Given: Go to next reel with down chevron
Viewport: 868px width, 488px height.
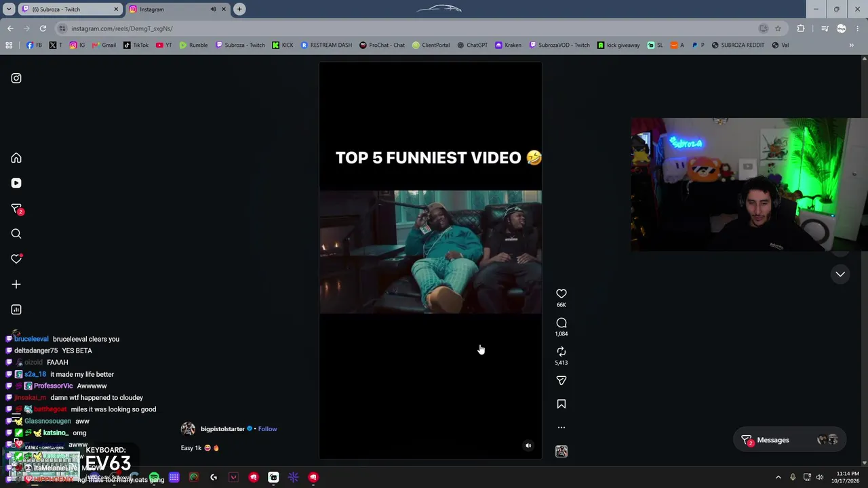Looking at the screenshot, I should tap(840, 274).
